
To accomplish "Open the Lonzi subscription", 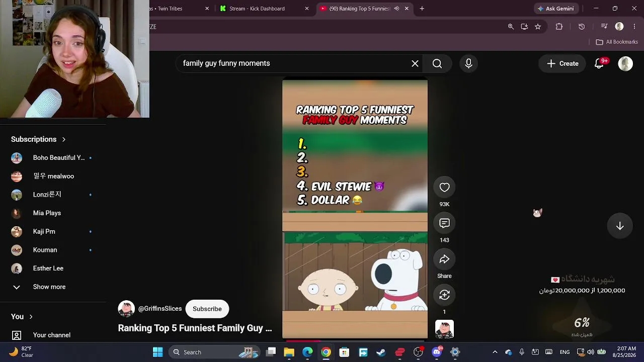I will (x=53, y=195).
